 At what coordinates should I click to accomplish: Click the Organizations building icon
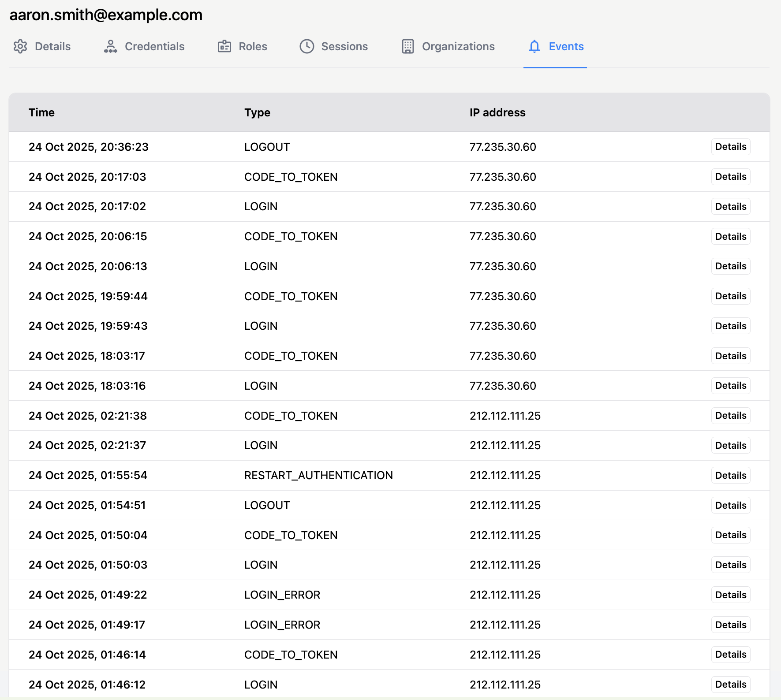[408, 46]
